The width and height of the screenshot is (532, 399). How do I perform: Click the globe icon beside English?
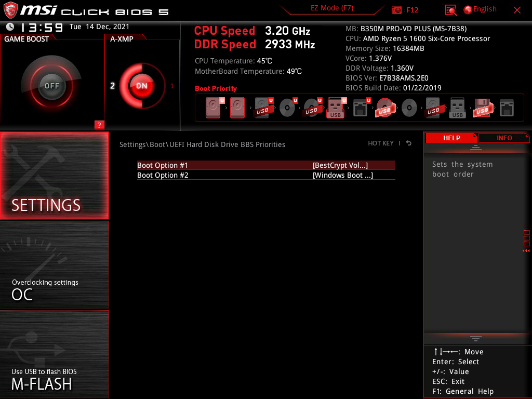[468, 10]
